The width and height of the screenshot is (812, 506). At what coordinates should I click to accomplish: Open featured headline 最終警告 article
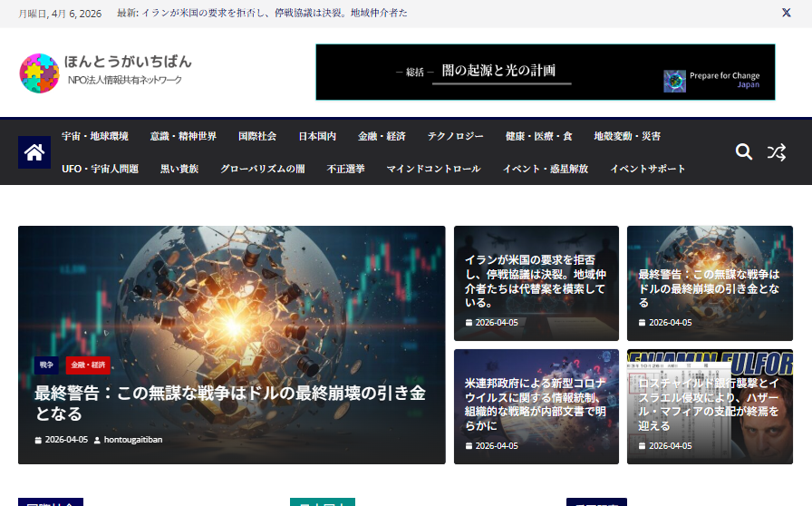(x=230, y=404)
